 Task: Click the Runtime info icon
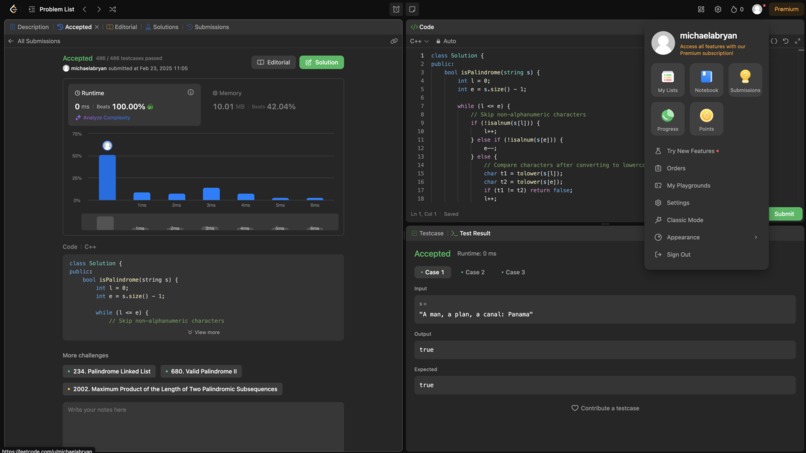191,93
